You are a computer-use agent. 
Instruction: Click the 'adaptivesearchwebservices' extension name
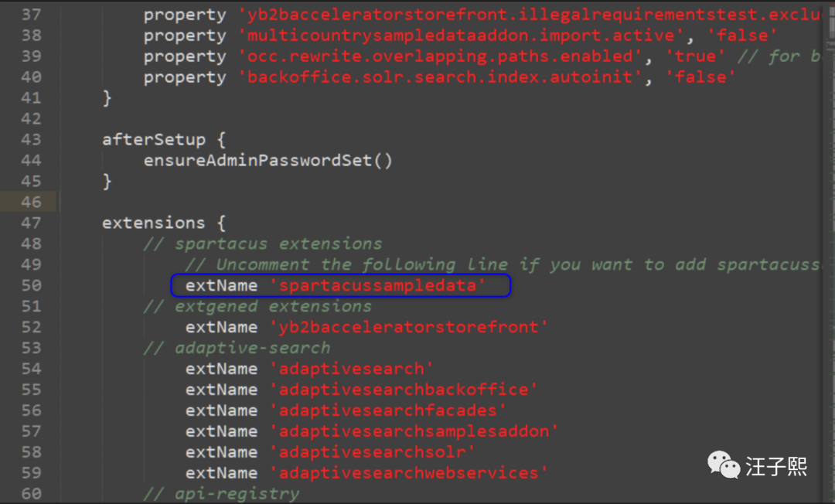click(409, 474)
